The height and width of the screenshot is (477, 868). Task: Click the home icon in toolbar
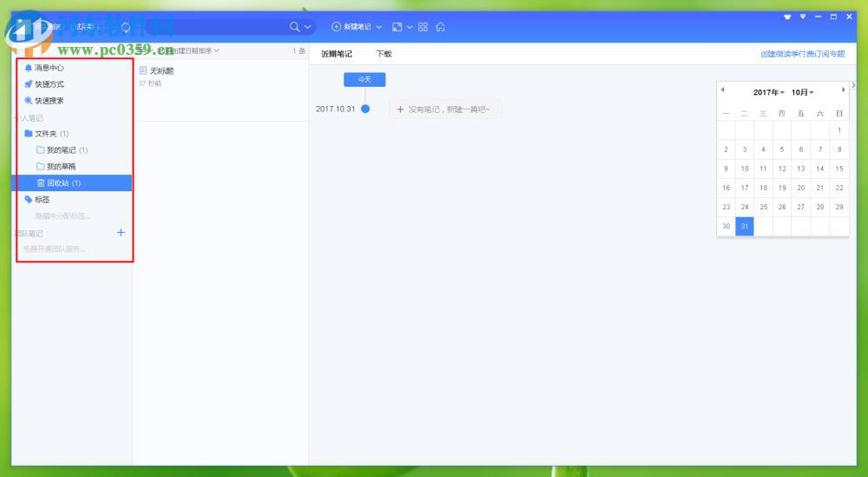pyautogui.click(x=440, y=27)
